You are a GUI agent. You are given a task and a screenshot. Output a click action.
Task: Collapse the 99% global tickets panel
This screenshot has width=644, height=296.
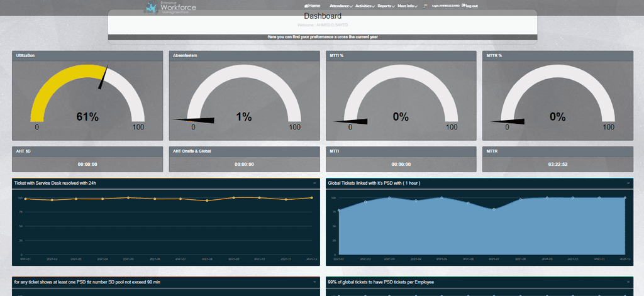(x=628, y=282)
